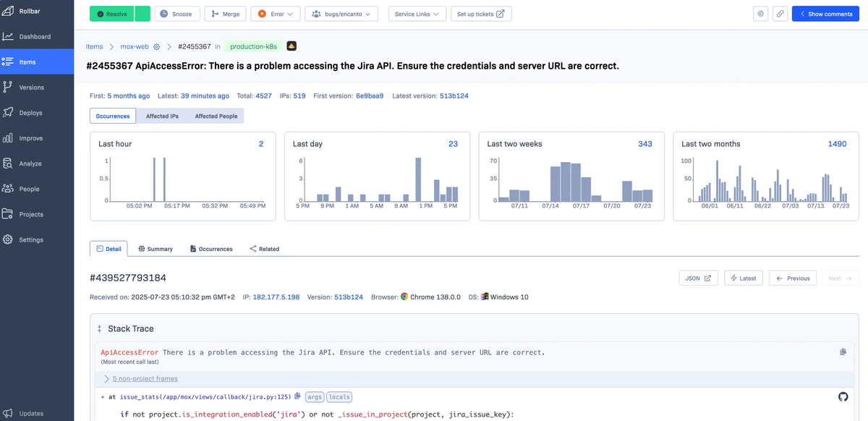Open the bugs/encanto owner dropdown
Image resolution: width=868 pixels, height=421 pixels.
click(x=341, y=14)
